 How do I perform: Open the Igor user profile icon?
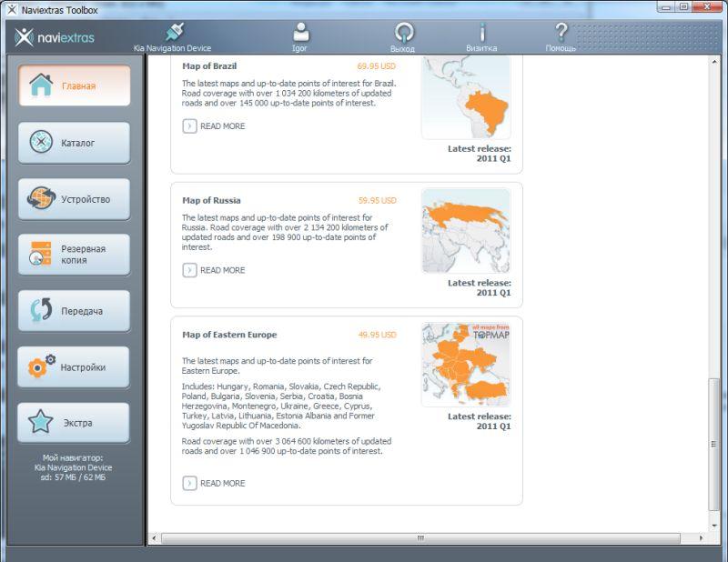(300, 33)
